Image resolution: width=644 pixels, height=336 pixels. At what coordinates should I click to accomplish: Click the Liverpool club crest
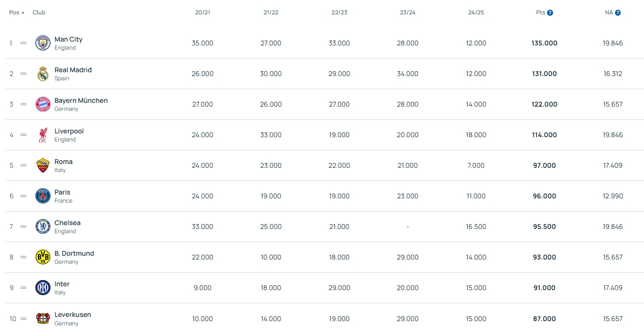[43, 135]
